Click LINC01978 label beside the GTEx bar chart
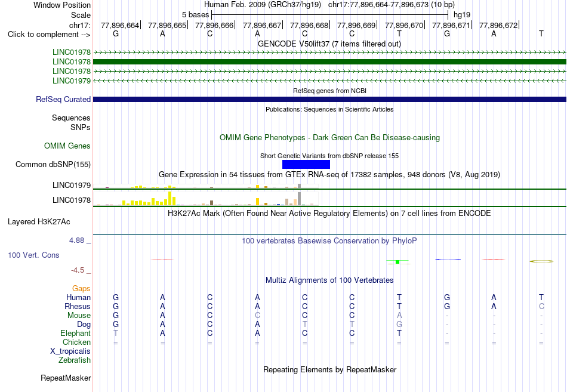Viewport: 567px width, 392px height. click(x=72, y=200)
